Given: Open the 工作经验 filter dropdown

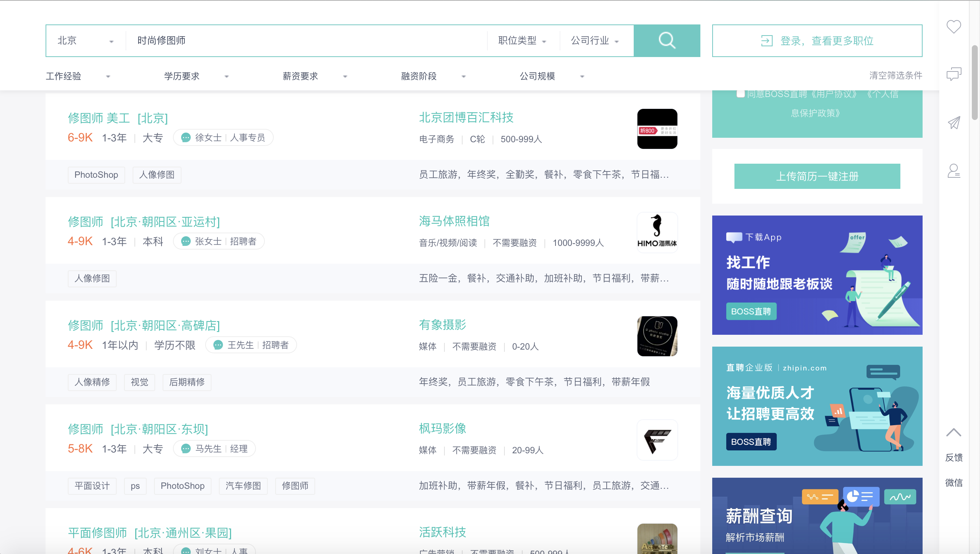Looking at the screenshot, I should click(78, 76).
